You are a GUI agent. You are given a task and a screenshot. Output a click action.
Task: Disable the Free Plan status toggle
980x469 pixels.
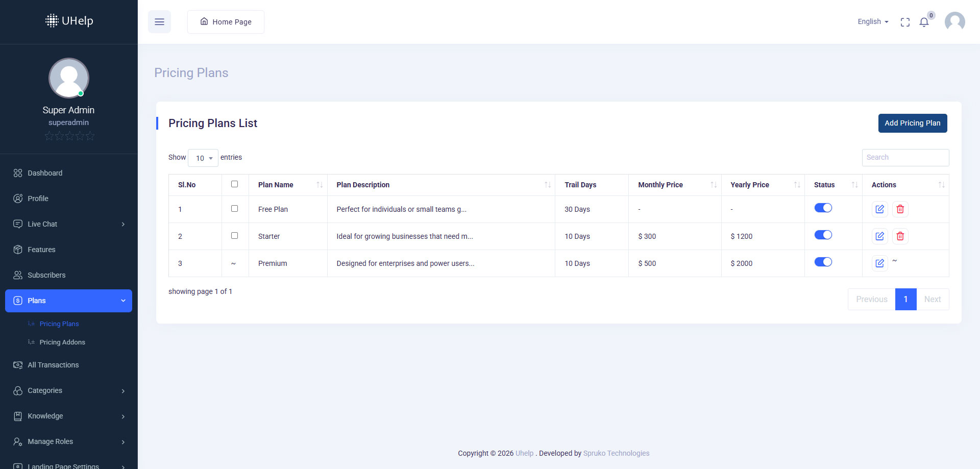tap(823, 208)
